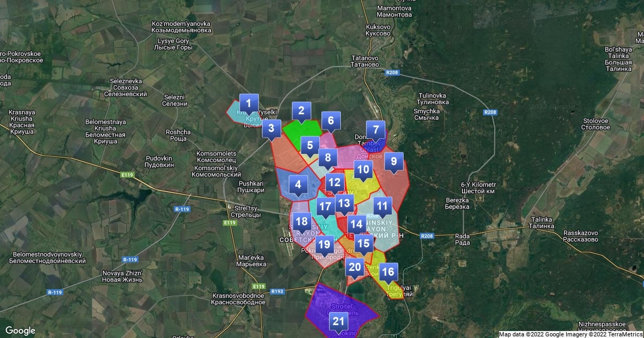644x338 pixels.
Task: Click numbered marker 7 near Tambov
Action: (x=272, y=129)
